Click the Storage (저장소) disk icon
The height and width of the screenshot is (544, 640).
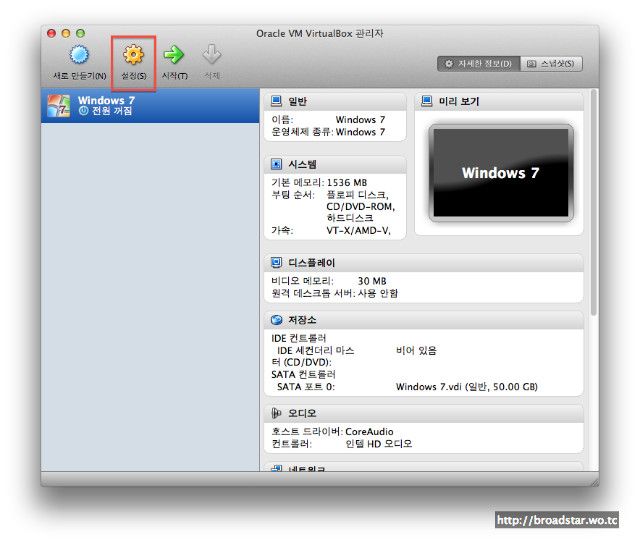pyautogui.click(x=276, y=320)
